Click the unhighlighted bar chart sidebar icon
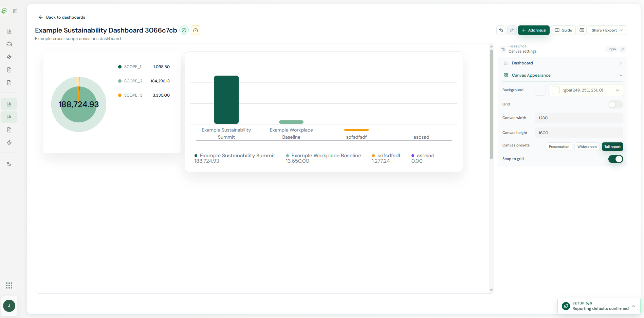The width and height of the screenshot is (644, 318). (x=9, y=31)
